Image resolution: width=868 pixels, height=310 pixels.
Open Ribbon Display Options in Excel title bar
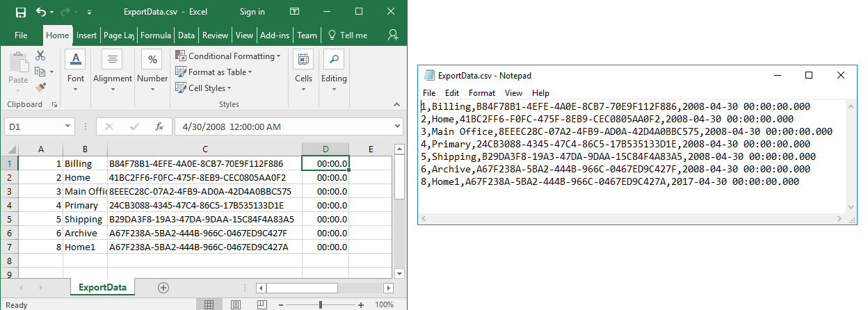(x=296, y=12)
